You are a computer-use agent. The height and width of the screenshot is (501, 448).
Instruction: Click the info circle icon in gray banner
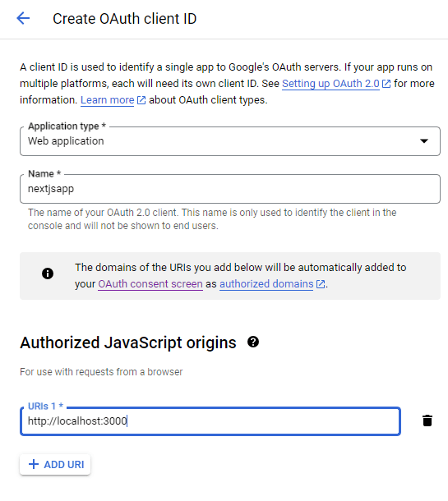(48, 273)
